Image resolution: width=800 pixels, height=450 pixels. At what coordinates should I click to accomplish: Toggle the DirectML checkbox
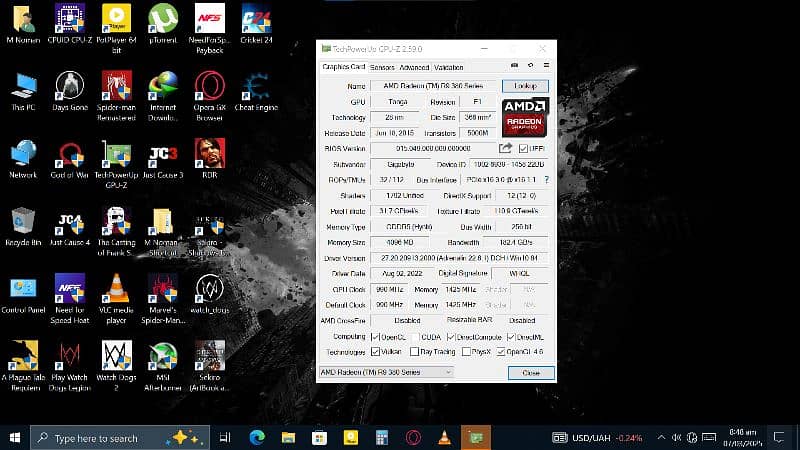(511, 337)
